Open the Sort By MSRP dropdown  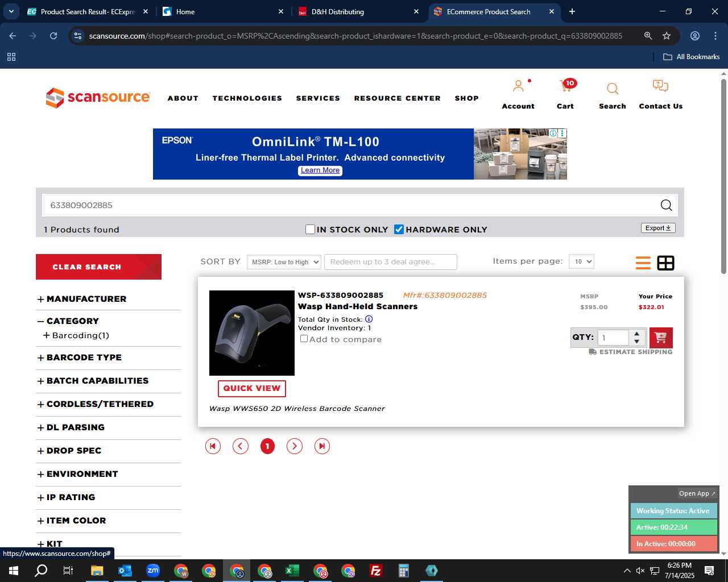click(284, 262)
